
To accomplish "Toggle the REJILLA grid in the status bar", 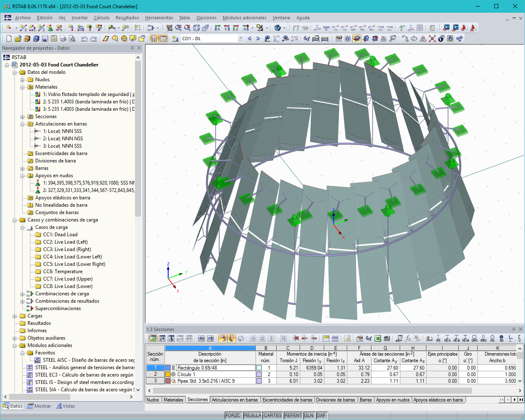I will pyautogui.click(x=252, y=415).
